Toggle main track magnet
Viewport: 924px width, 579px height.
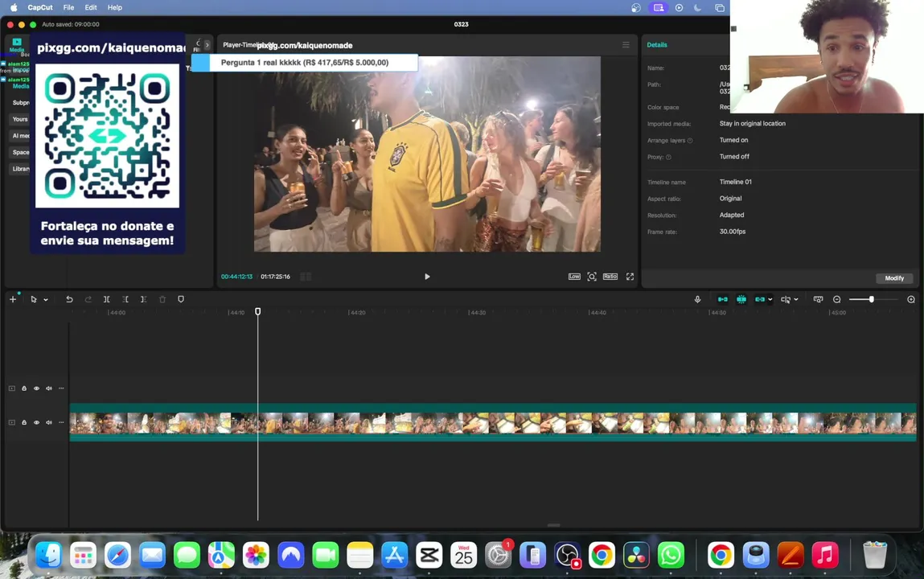pos(722,299)
